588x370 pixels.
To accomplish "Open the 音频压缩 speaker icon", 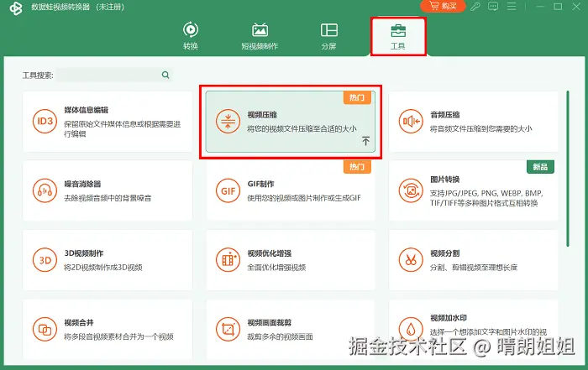I will [x=411, y=121].
